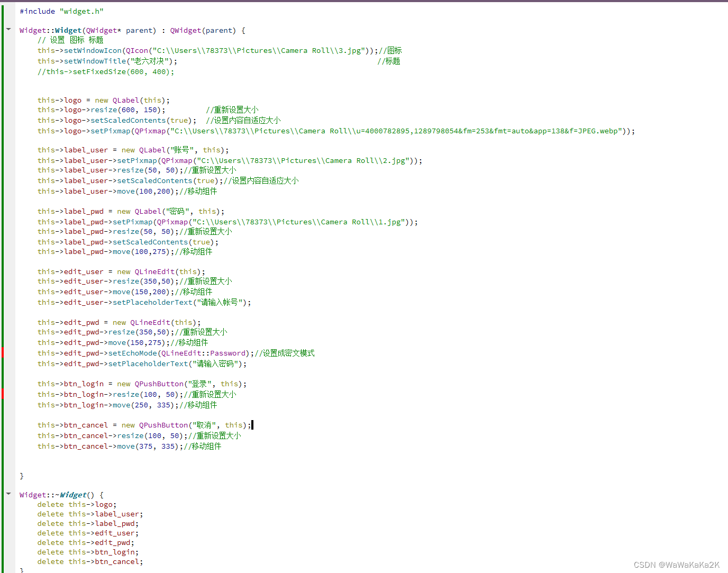Image resolution: width=728 pixels, height=573 pixels.
Task: Collapse the Widget::~Widget destructor with its fold arrow
Action: [x=8, y=494]
